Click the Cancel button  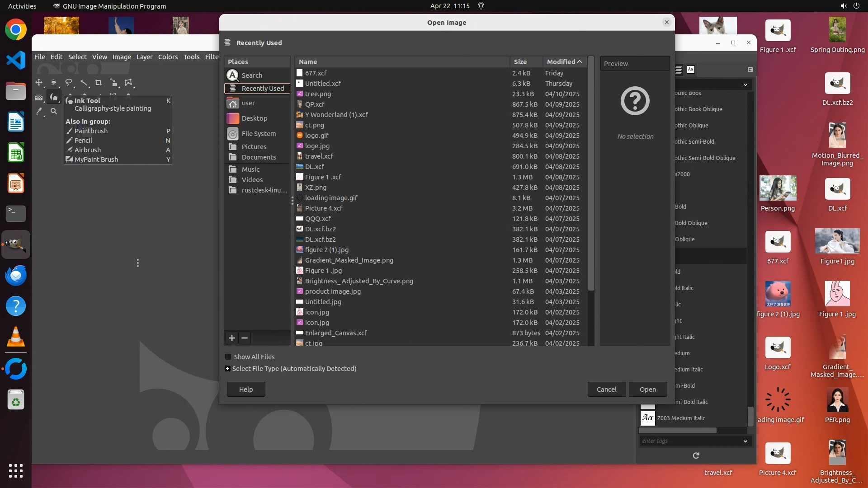[x=606, y=389]
